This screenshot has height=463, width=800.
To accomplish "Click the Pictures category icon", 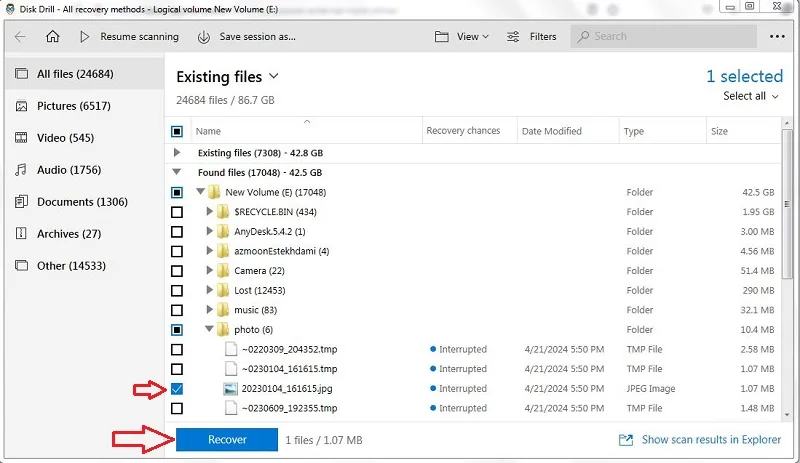I will click(x=21, y=106).
